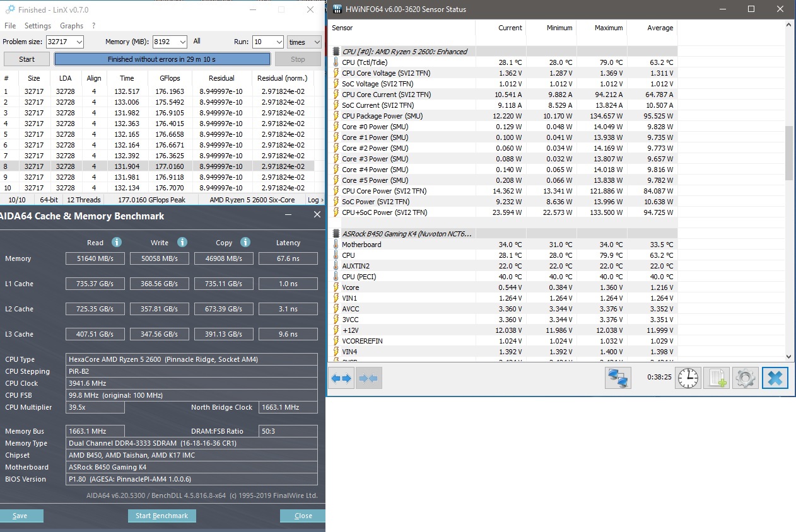Click Start Benchmark in AIDA64
The image size is (796, 532).
pyautogui.click(x=162, y=516)
